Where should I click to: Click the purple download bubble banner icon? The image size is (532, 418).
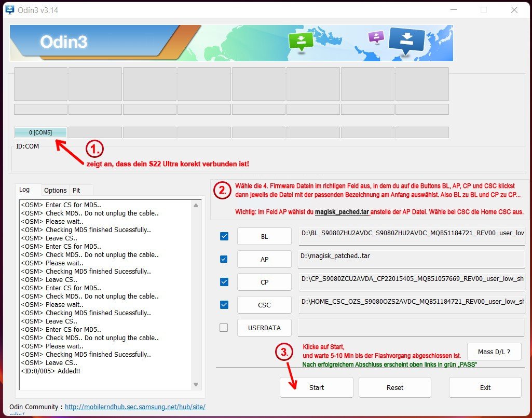(x=376, y=37)
